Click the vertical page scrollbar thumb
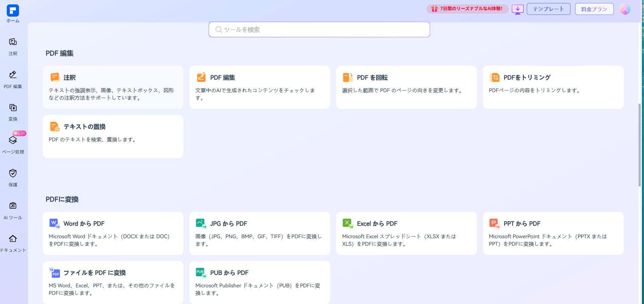This screenshot has height=304, width=644. [x=640, y=145]
